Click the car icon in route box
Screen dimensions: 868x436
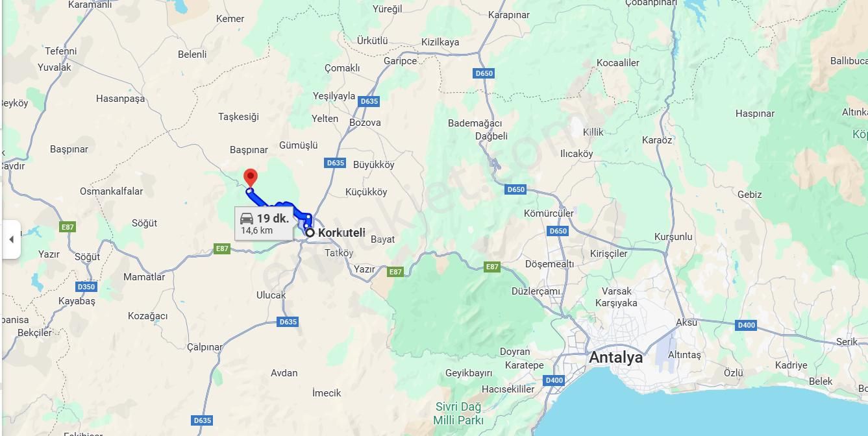(x=247, y=219)
